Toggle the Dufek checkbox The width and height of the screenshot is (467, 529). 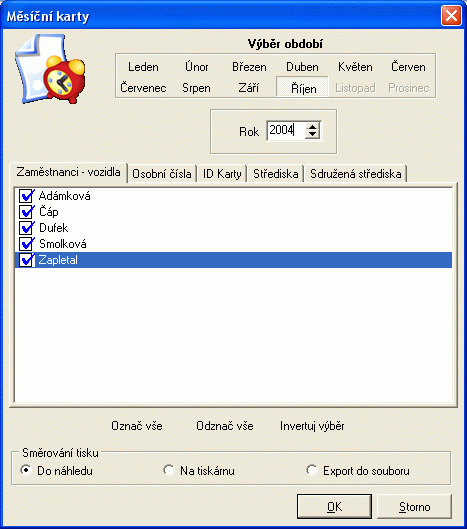point(26,228)
